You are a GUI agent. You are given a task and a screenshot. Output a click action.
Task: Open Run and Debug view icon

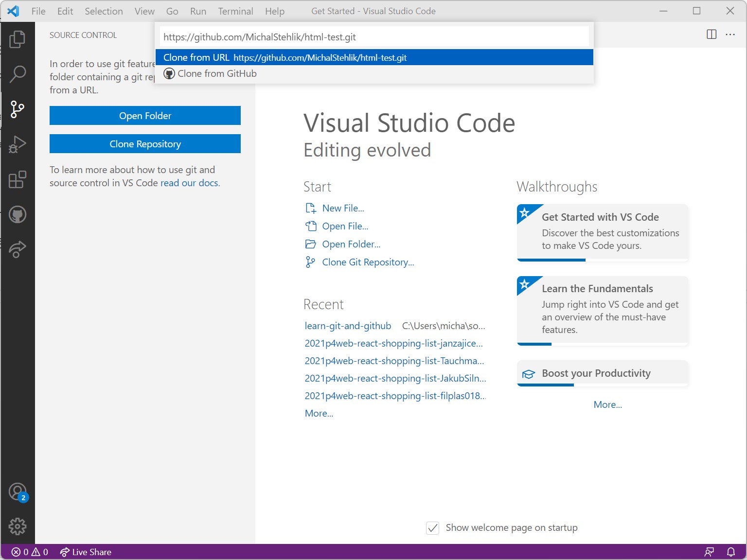pos(18,144)
